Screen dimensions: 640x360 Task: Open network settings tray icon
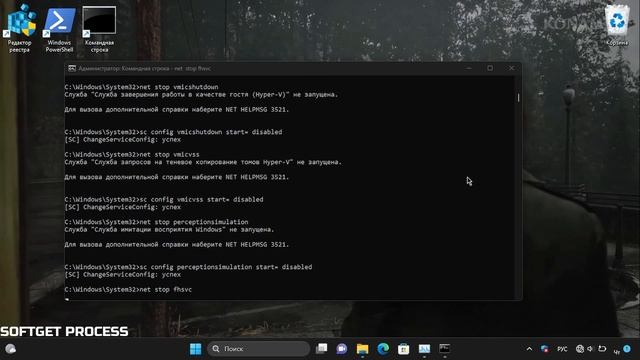pos(580,349)
